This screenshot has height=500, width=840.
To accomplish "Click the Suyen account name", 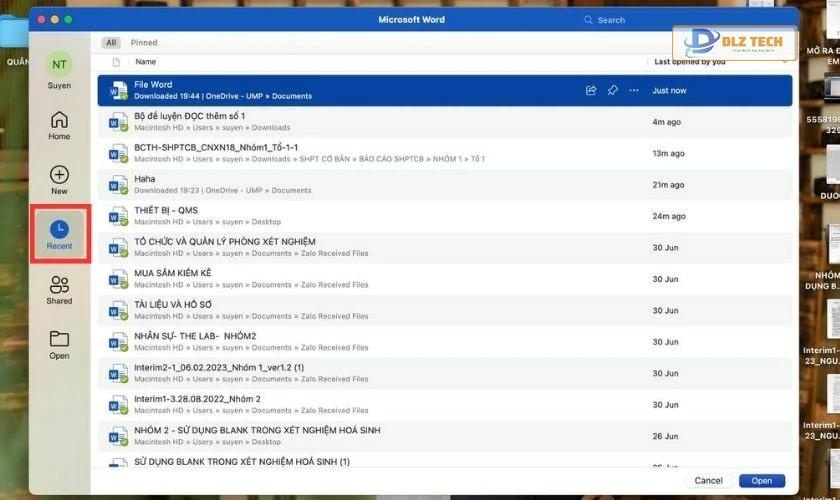I will point(59,86).
